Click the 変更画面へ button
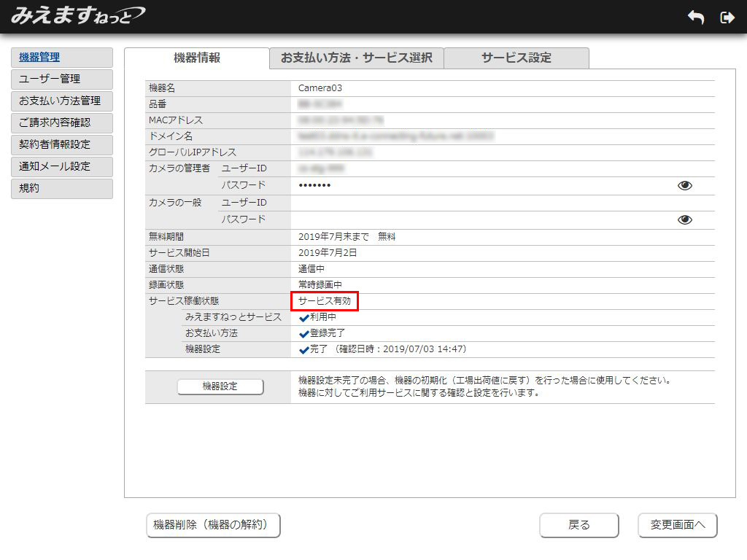This screenshot has height=560, width=747. [677, 525]
